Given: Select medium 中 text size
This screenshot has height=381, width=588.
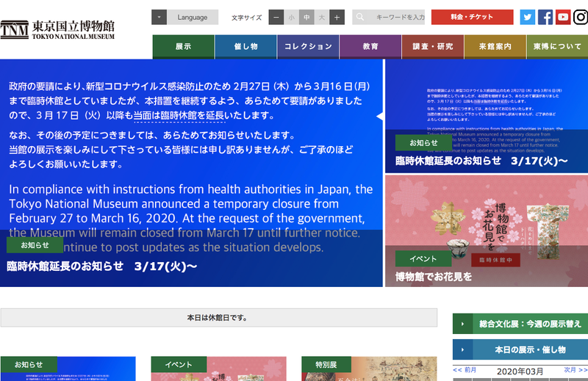Looking at the screenshot, I should [306, 17].
